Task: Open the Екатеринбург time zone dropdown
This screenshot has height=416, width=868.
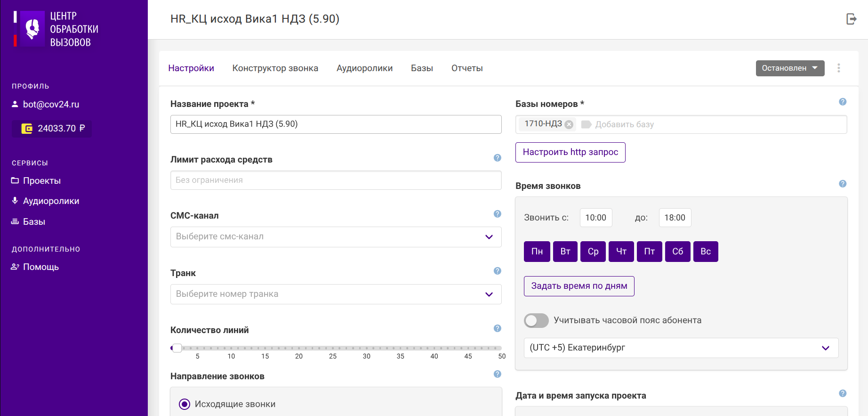Action: [681, 348]
